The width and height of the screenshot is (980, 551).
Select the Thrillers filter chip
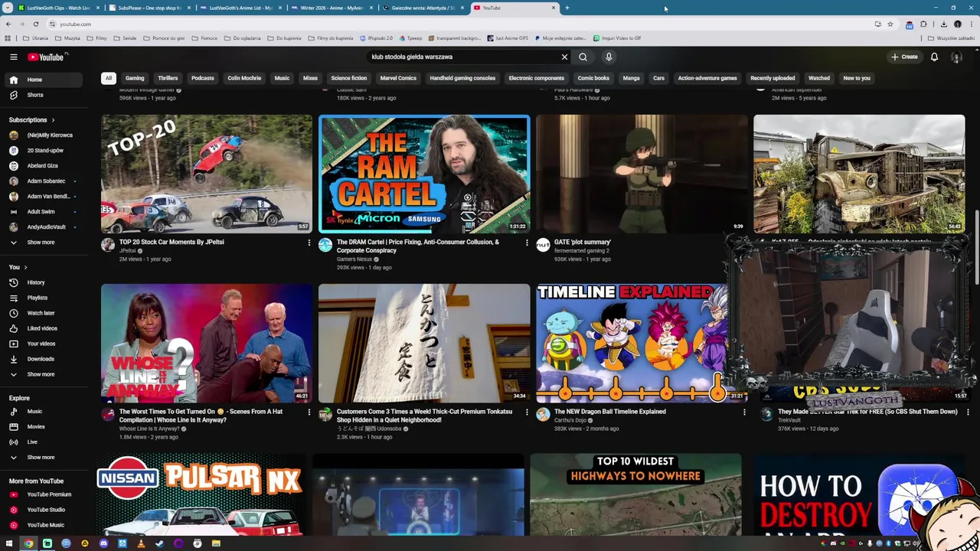168,78
